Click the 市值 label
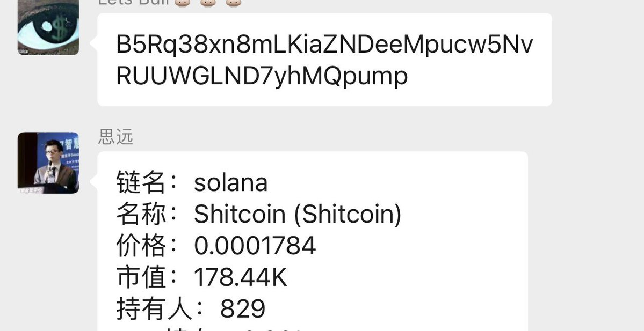Image resolution: width=644 pixels, height=331 pixels. point(141,277)
